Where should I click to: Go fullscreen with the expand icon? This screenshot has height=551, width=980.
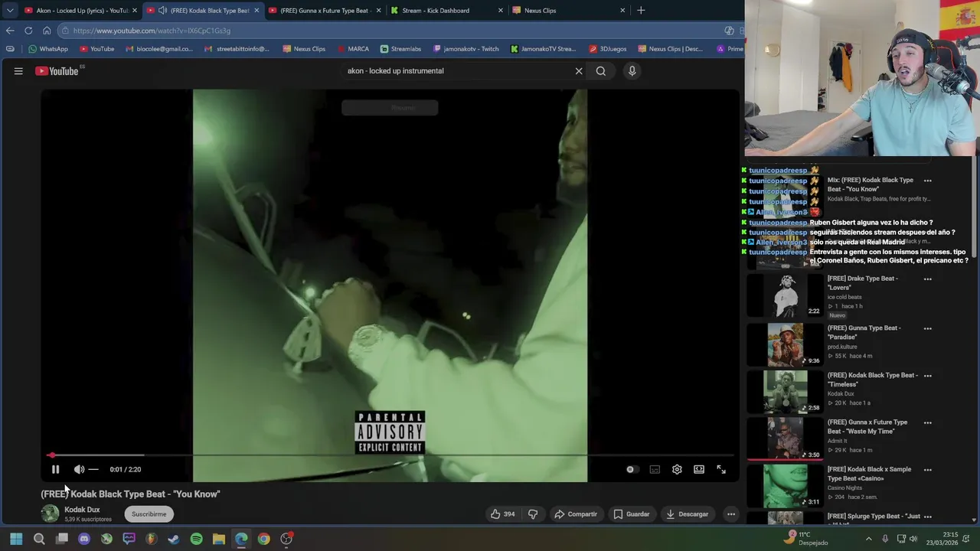(721, 469)
